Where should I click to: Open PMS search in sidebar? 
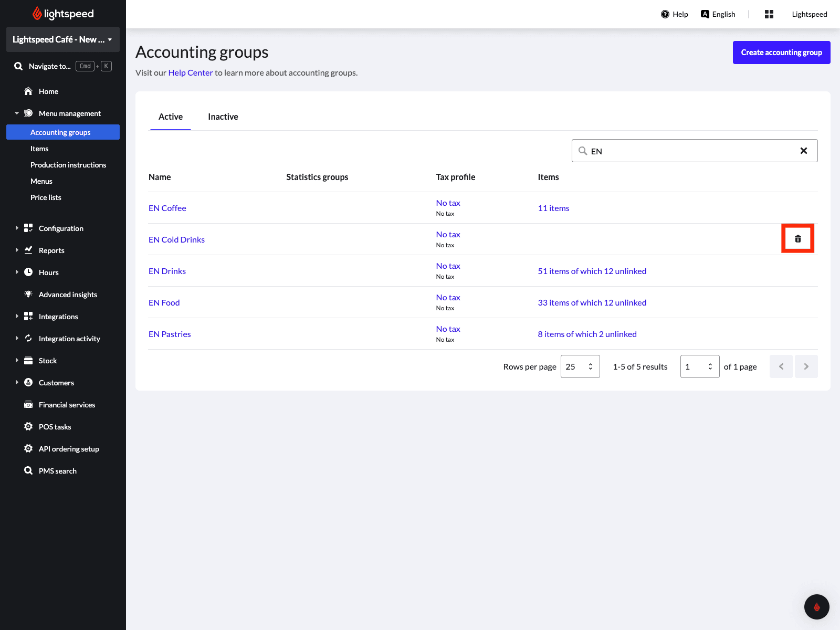57,471
